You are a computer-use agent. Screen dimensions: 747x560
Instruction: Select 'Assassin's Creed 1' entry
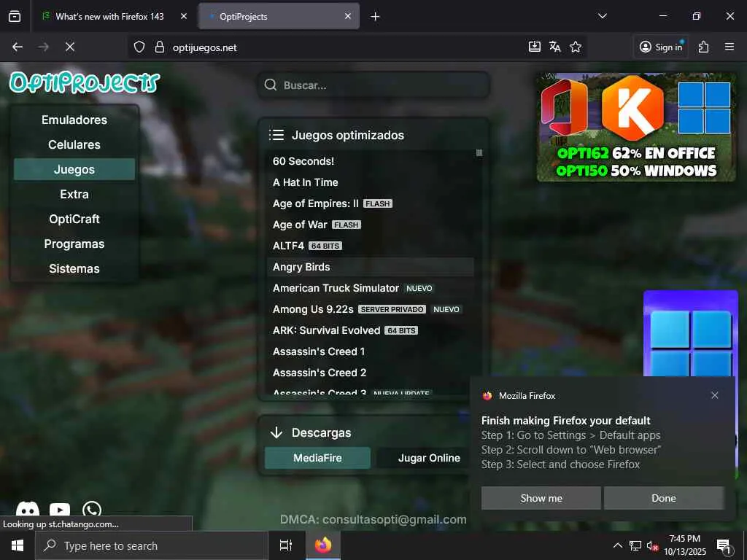[x=370, y=351]
